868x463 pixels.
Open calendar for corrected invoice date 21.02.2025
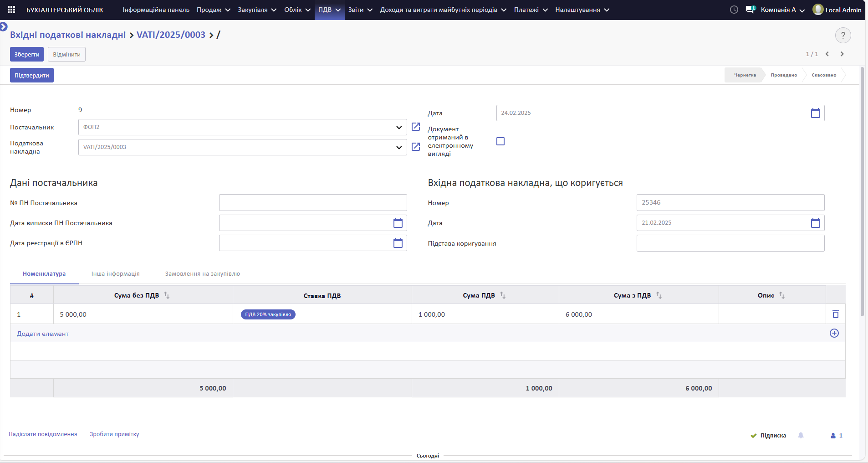[x=816, y=223]
